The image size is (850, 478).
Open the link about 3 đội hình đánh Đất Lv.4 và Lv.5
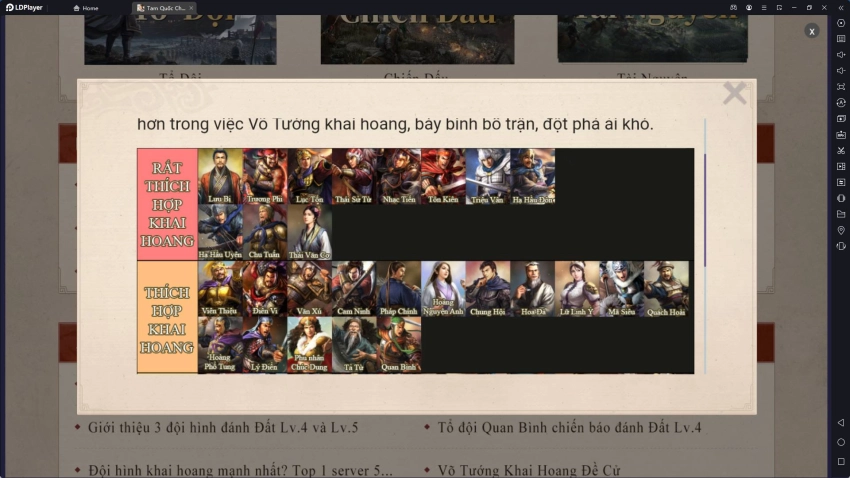point(223,428)
